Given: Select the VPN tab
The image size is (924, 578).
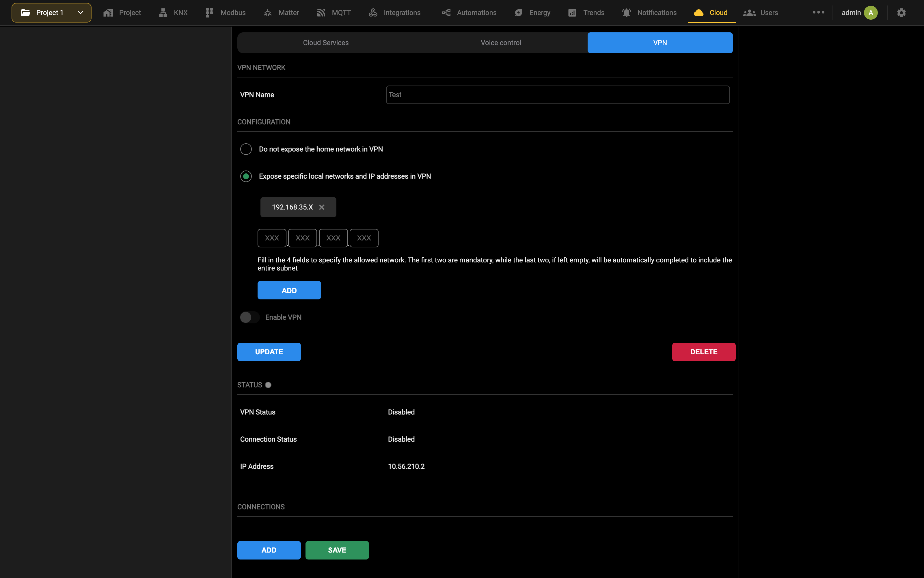Looking at the screenshot, I should tap(660, 43).
